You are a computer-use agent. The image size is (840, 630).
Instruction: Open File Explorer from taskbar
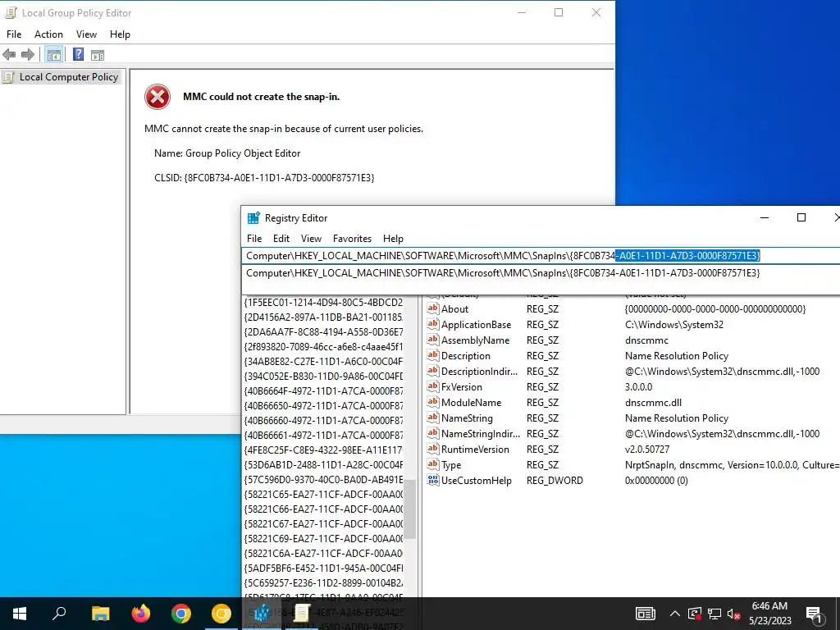[100, 614]
